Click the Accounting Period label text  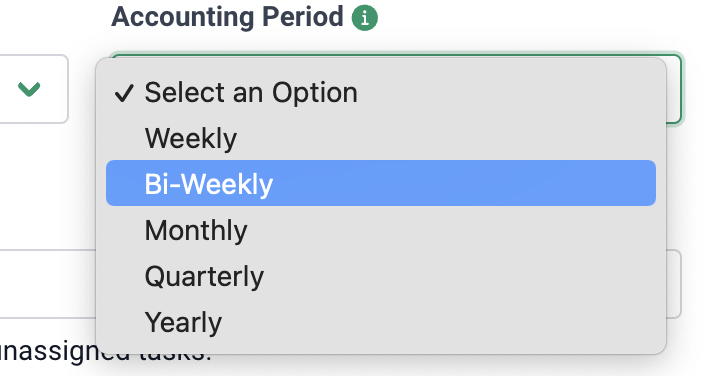227,17
